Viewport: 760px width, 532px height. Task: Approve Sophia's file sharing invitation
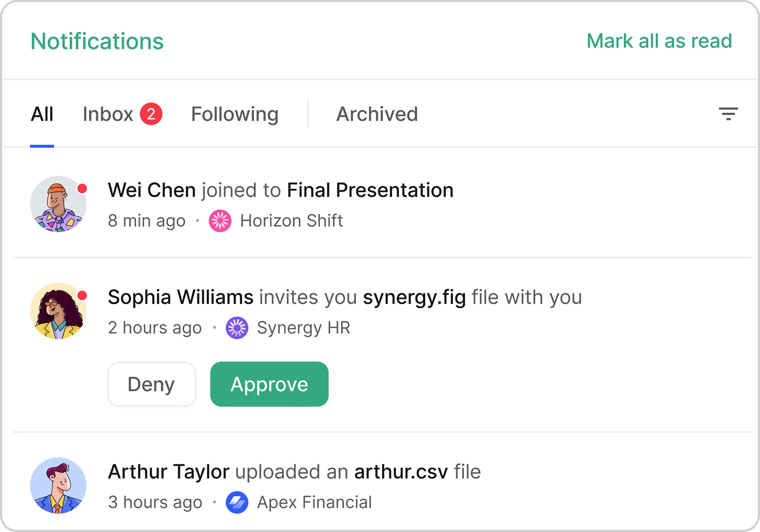point(269,384)
